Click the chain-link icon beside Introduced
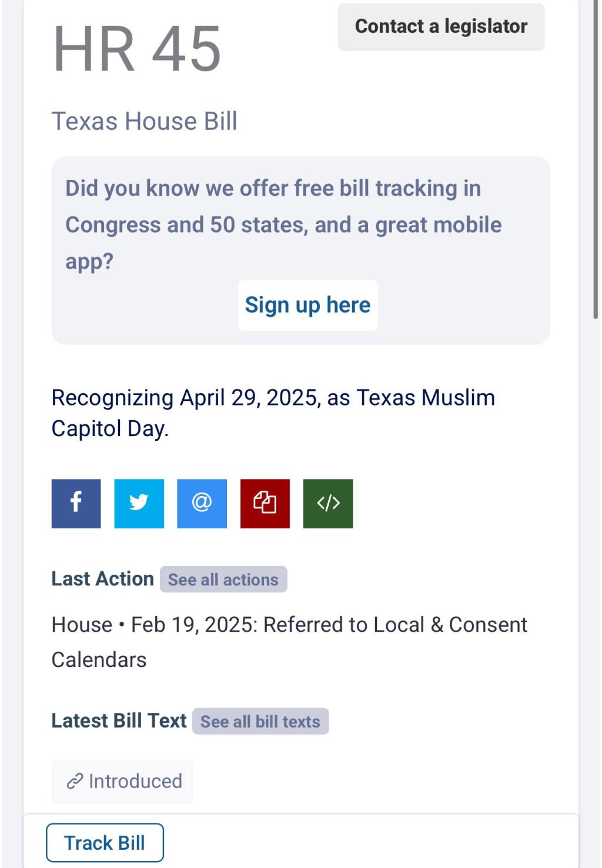 [x=75, y=781]
